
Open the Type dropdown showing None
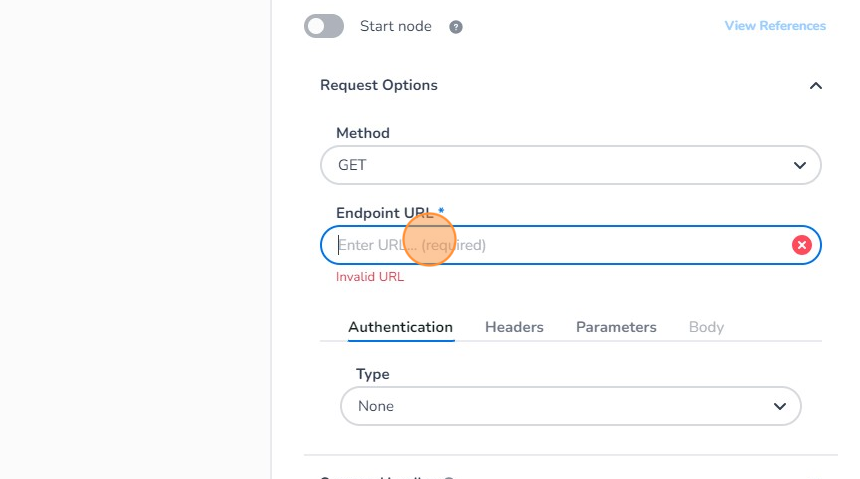pos(560,406)
